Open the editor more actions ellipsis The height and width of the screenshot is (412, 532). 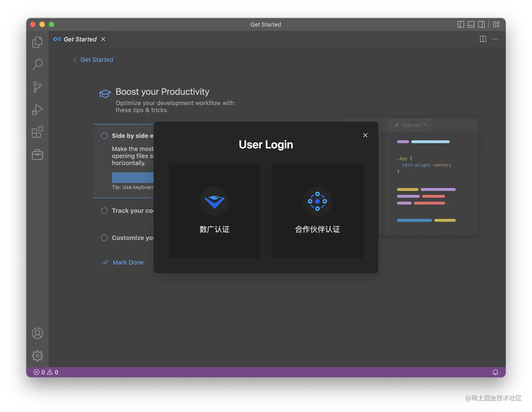pos(495,39)
